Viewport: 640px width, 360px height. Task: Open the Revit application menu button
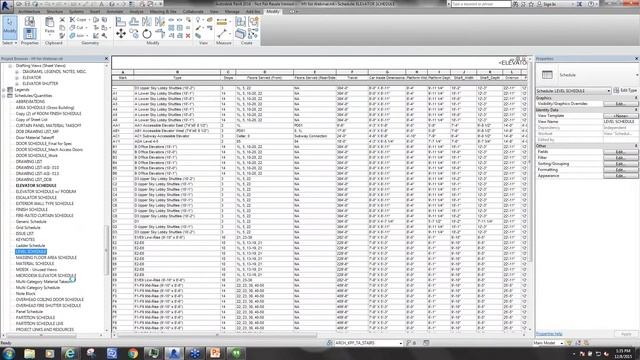point(6,6)
